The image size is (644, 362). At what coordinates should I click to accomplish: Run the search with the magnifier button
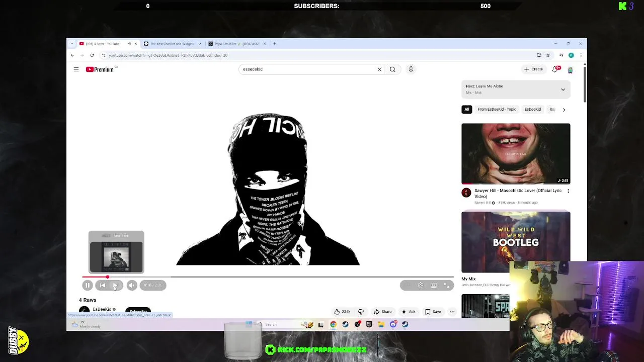[x=392, y=69]
